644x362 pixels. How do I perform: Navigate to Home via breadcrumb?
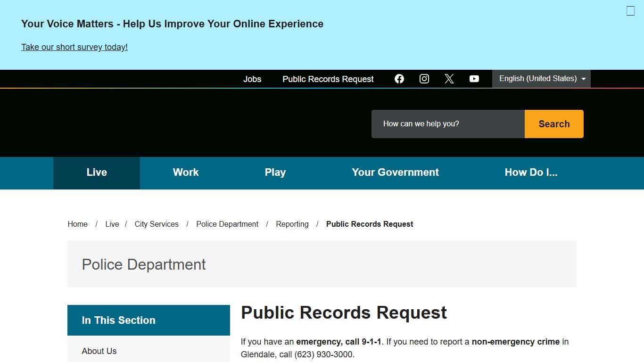[77, 224]
